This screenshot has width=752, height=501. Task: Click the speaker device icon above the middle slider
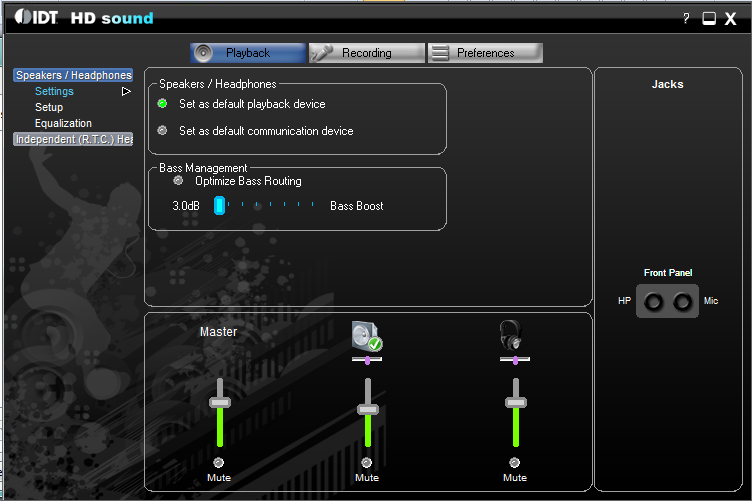367,336
